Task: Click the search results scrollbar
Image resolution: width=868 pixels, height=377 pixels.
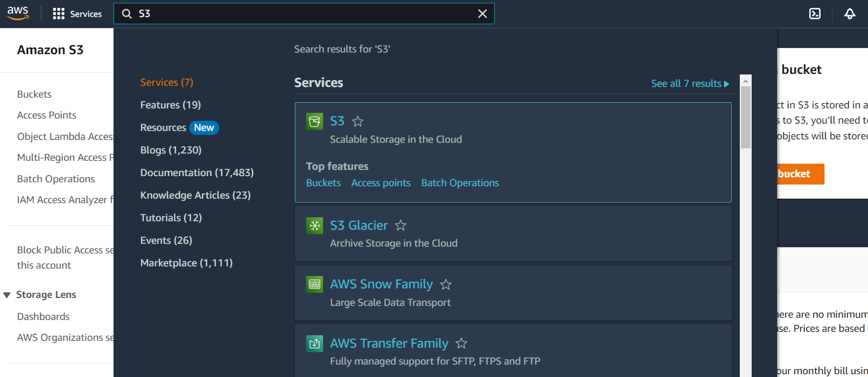Action: 746,113
